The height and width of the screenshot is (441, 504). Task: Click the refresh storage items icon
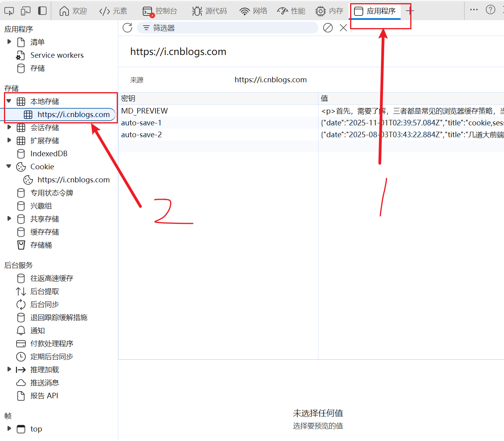[x=127, y=28]
